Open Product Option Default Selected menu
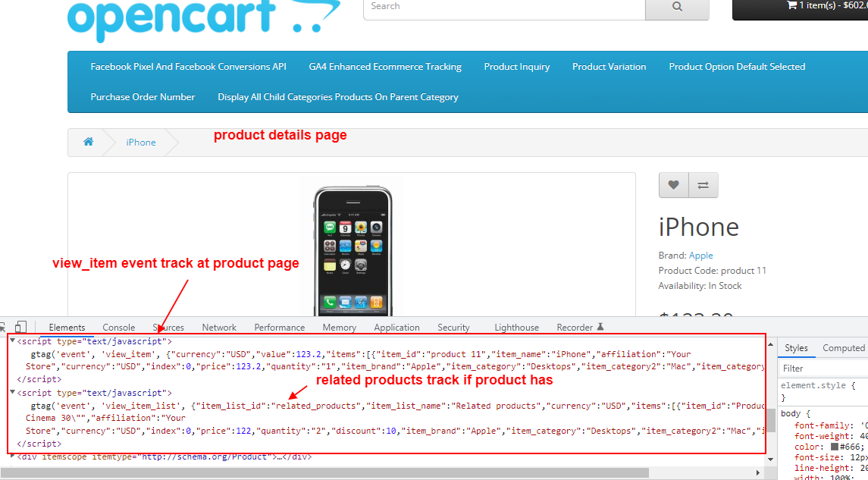The width and height of the screenshot is (868, 480). click(737, 67)
